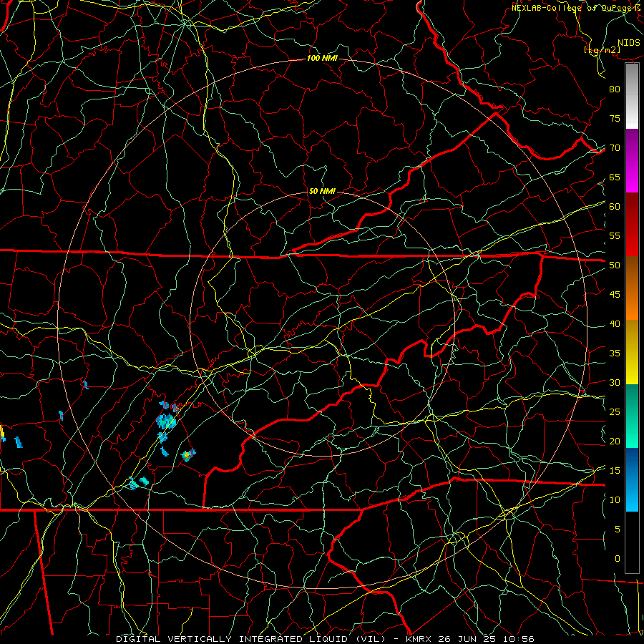644x644 pixels.
Task: Pick the light blue segment of the color scale
Action: [632, 496]
